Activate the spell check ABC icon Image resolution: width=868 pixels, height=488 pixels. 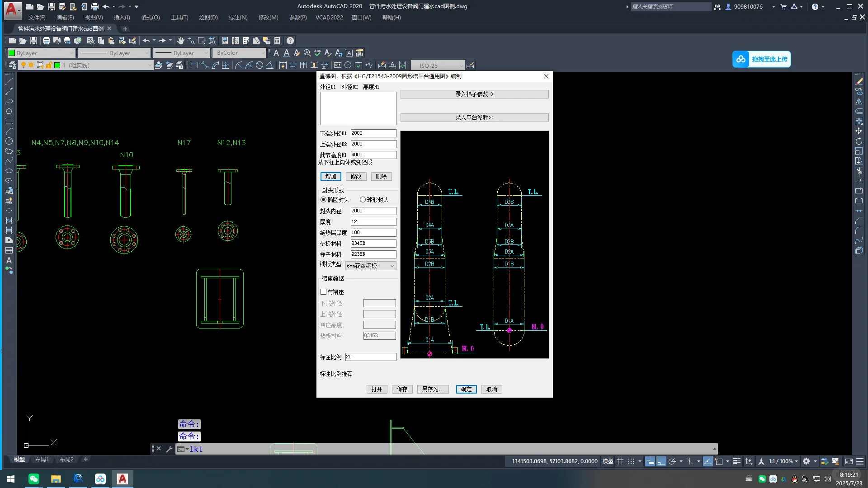tap(318, 53)
